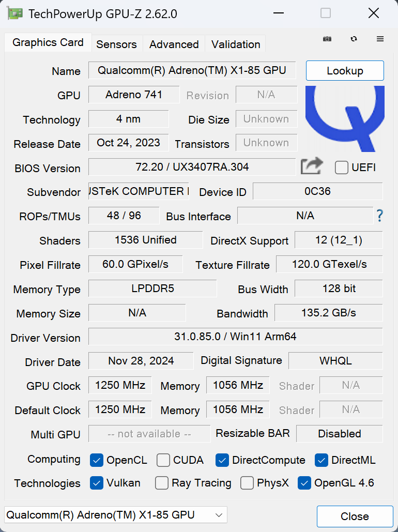Screen dimensions: 398x532
Task: Open the GPU selection dropdown at bottom
Action: click(x=116, y=515)
